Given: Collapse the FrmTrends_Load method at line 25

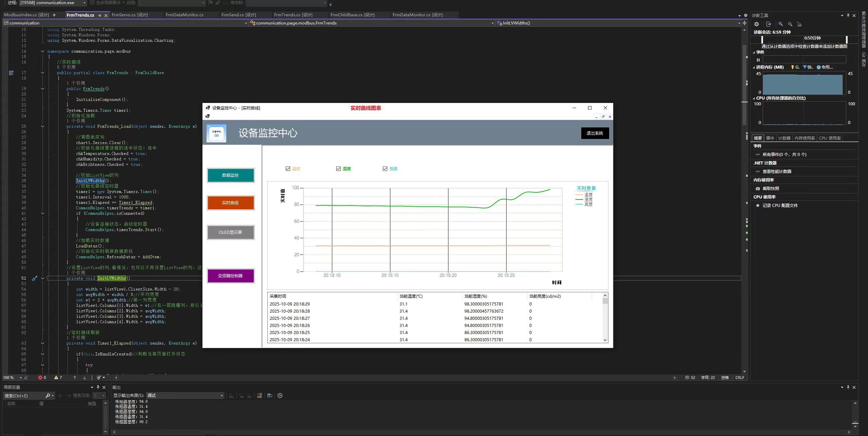Looking at the screenshot, I should click(42, 126).
